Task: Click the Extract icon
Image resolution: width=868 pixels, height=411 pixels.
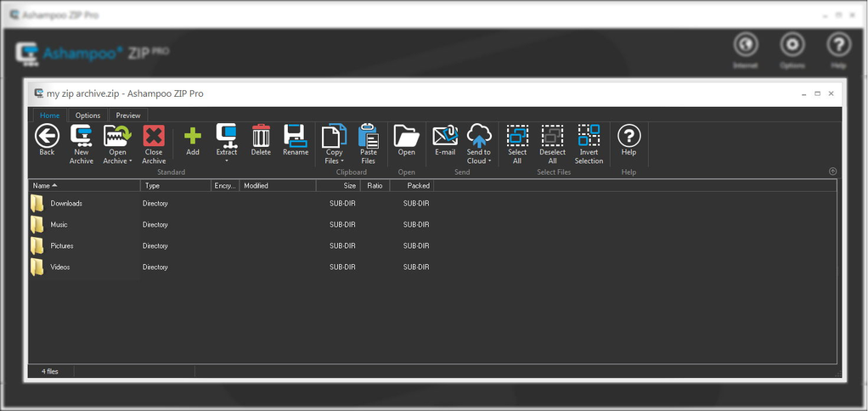Action: click(x=227, y=136)
